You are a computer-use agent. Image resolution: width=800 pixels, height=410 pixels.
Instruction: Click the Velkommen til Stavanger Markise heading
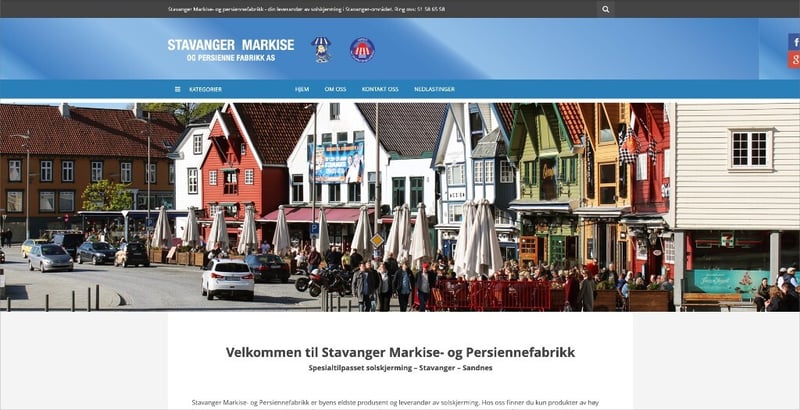(401, 352)
